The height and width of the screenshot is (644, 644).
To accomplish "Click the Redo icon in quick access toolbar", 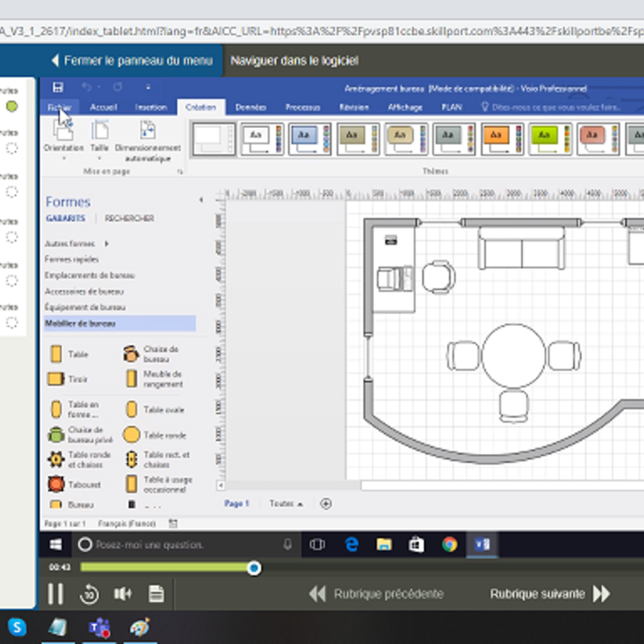I will [x=118, y=87].
